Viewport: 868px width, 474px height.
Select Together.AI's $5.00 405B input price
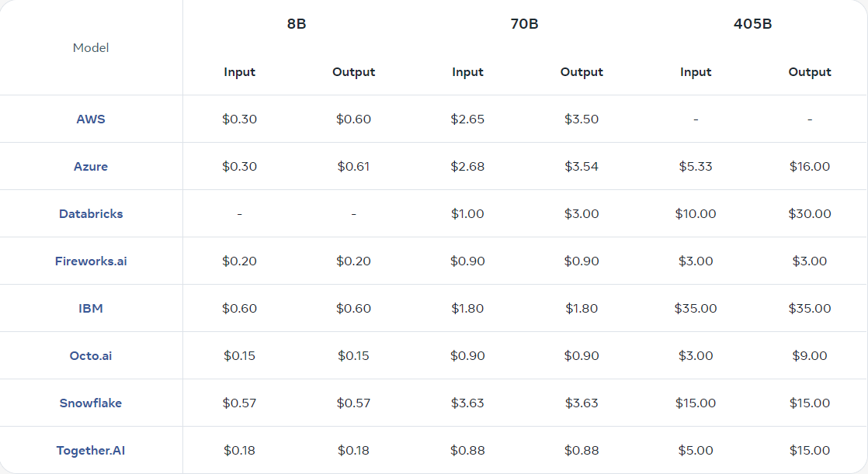tap(696, 450)
